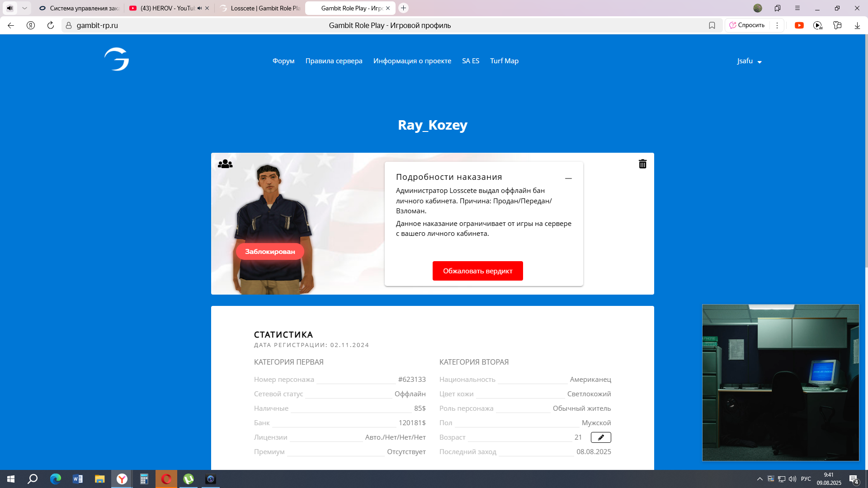868x488 pixels.
Task: Show hidden system tray icons
Action: click(760, 479)
